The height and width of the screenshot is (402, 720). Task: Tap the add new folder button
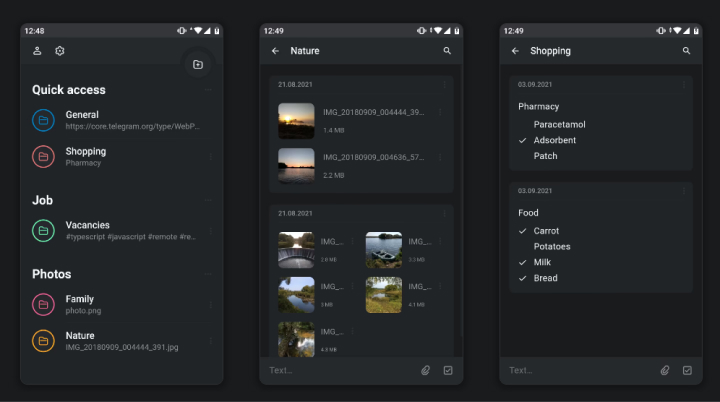(x=198, y=65)
